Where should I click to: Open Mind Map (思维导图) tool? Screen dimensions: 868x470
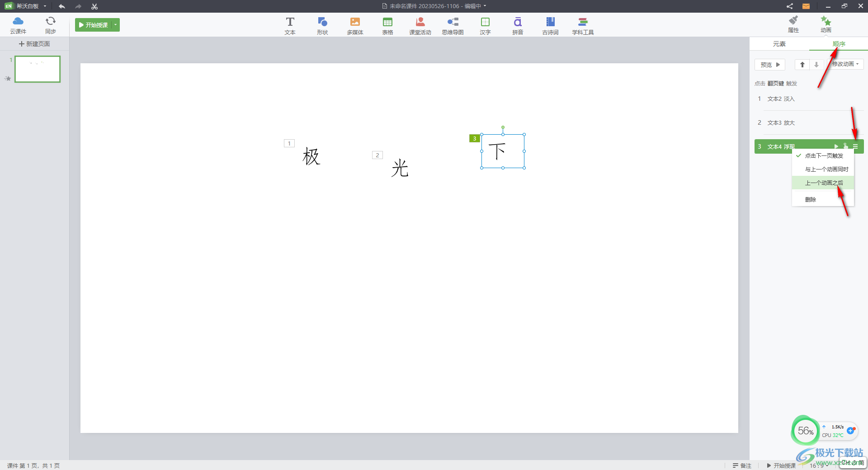pyautogui.click(x=453, y=26)
